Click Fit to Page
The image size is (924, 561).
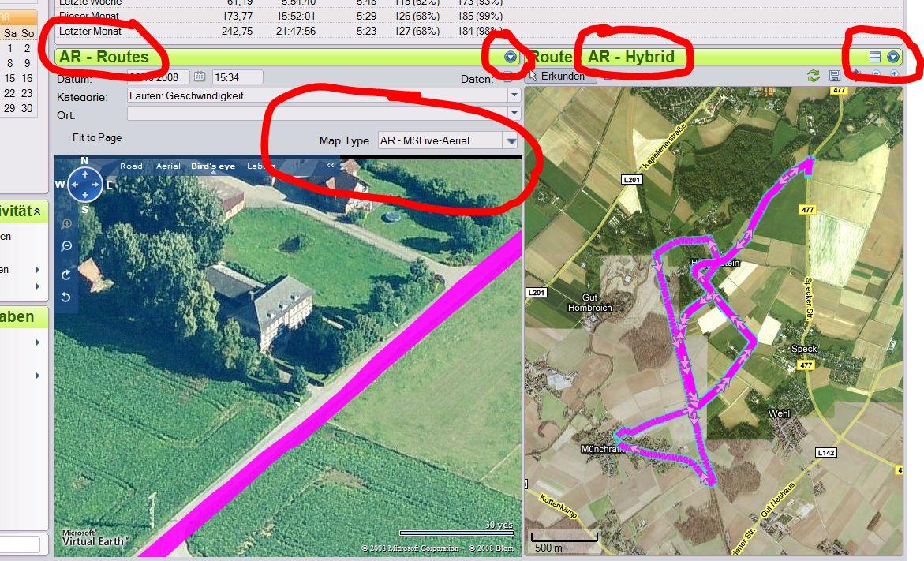[97, 138]
